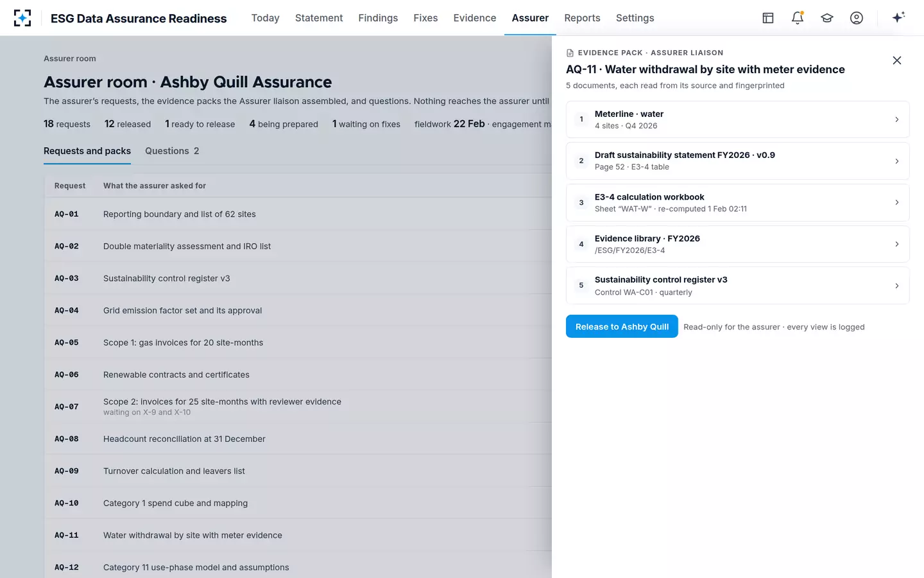Select Requests and packs tab
This screenshot has height=578, width=924.
87,151
